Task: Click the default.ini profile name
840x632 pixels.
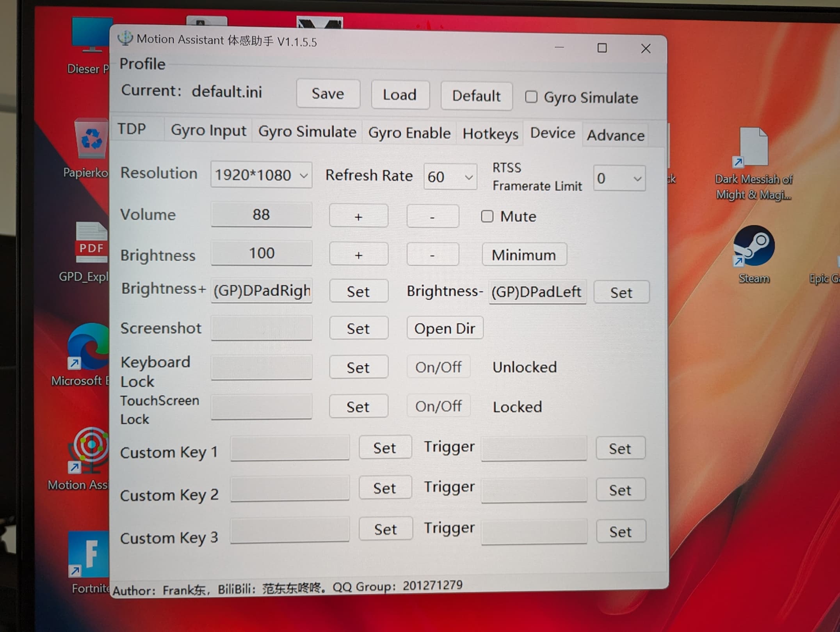Action: coord(227,92)
